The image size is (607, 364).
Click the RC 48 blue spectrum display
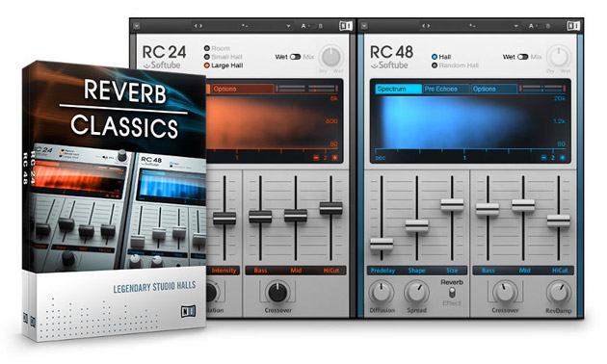tap(470, 122)
